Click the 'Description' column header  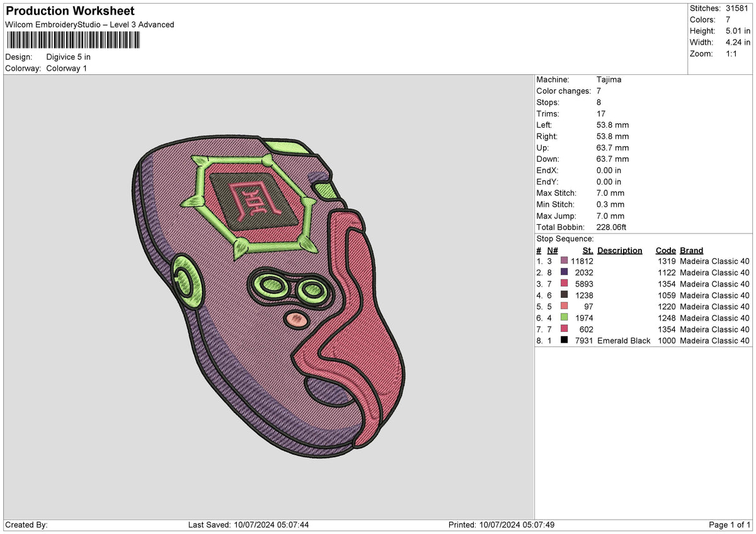pos(620,251)
